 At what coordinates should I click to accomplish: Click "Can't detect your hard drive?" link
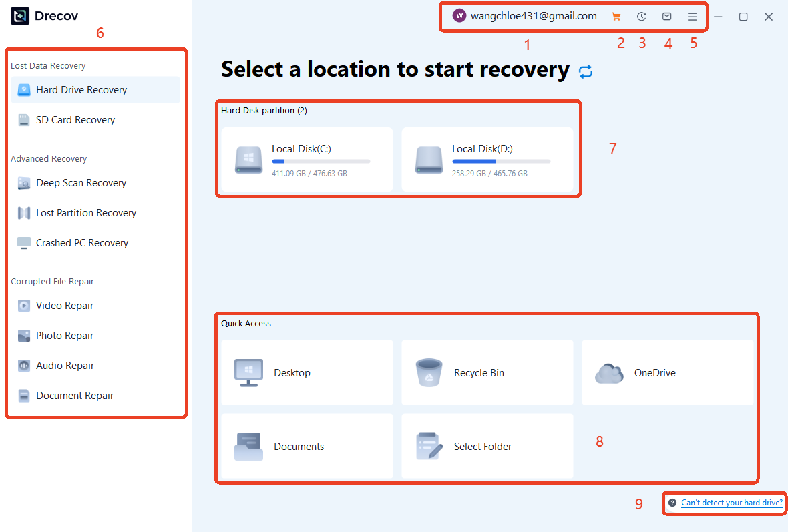731,503
